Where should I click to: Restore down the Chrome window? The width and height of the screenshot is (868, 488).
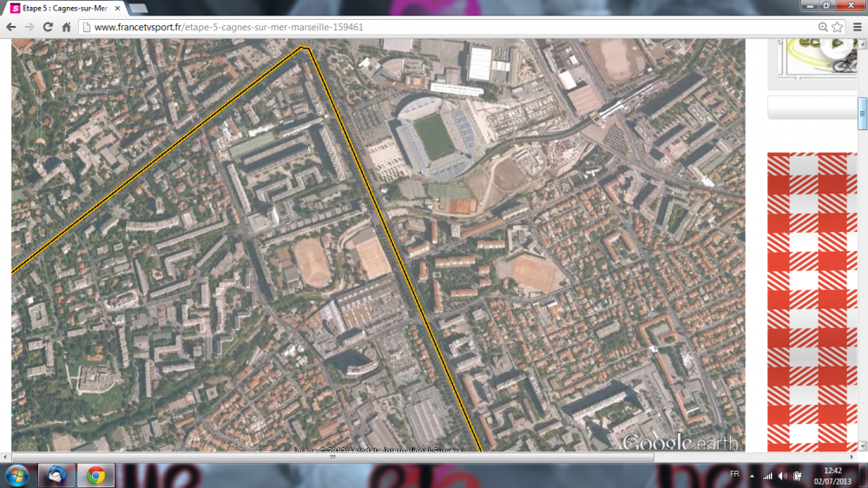pos(826,5)
